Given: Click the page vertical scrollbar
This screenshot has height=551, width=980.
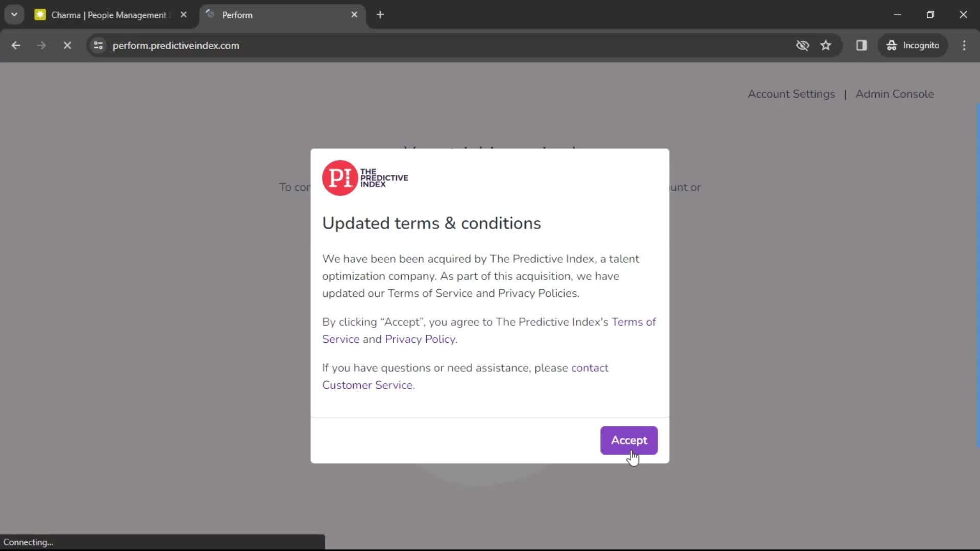Looking at the screenshot, I should click(x=977, y=275).
